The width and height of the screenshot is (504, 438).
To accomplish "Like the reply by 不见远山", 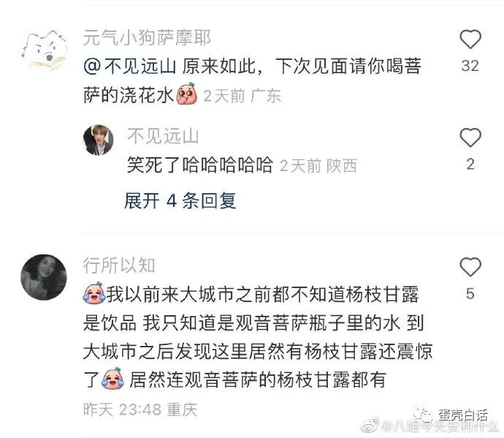I will (x=470, y=137).
